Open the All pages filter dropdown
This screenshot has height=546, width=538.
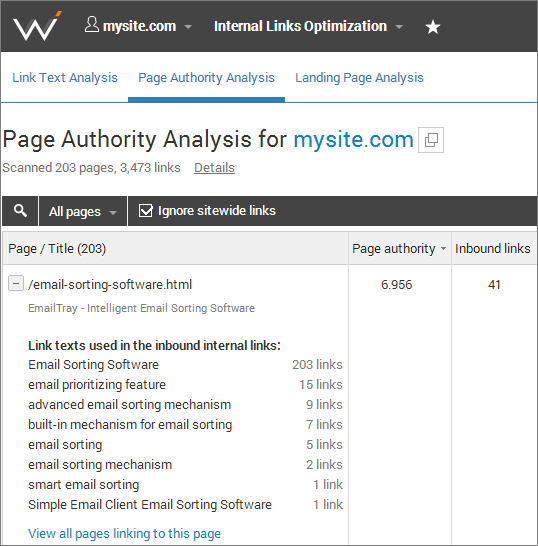coord(83,211)
